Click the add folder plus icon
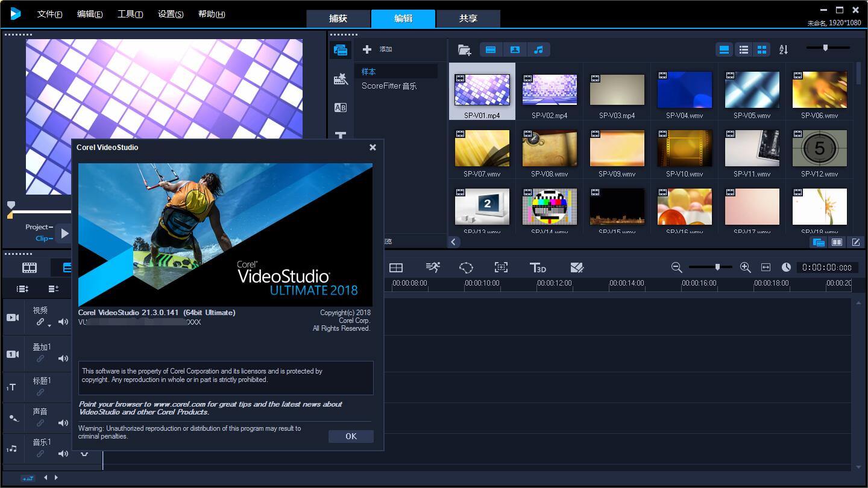The width and height of the screenshot is (868, 488). (x=367, y=49)
